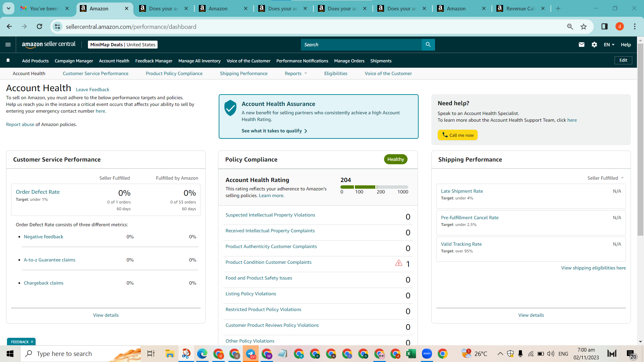Image resolution: width=644 pixels, height=362 pixels.
Task: Open Customer Service Performance tab
Action: pyautogui.click(x=95, y=73)
